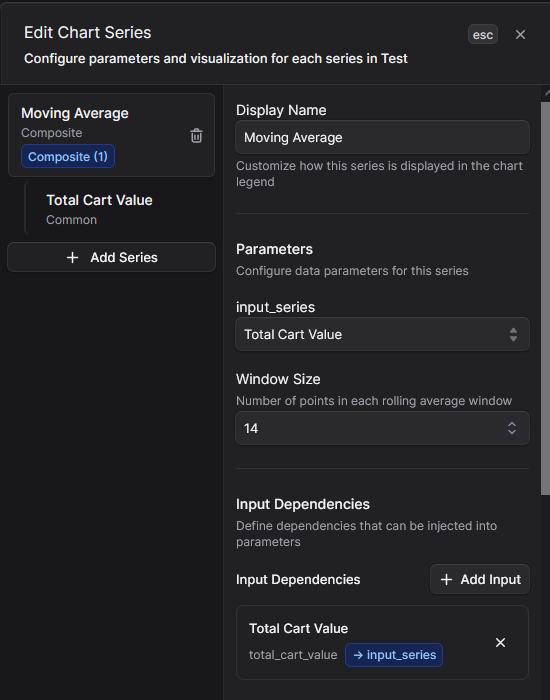Screen dimensions: 550x700
Task: Click the 'Configure parameters and visualization' subtitle
Action: (x=216, y=58)
